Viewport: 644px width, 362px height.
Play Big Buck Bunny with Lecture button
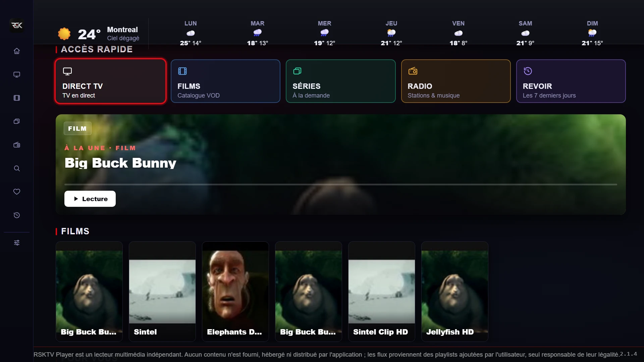click(90, 199)
